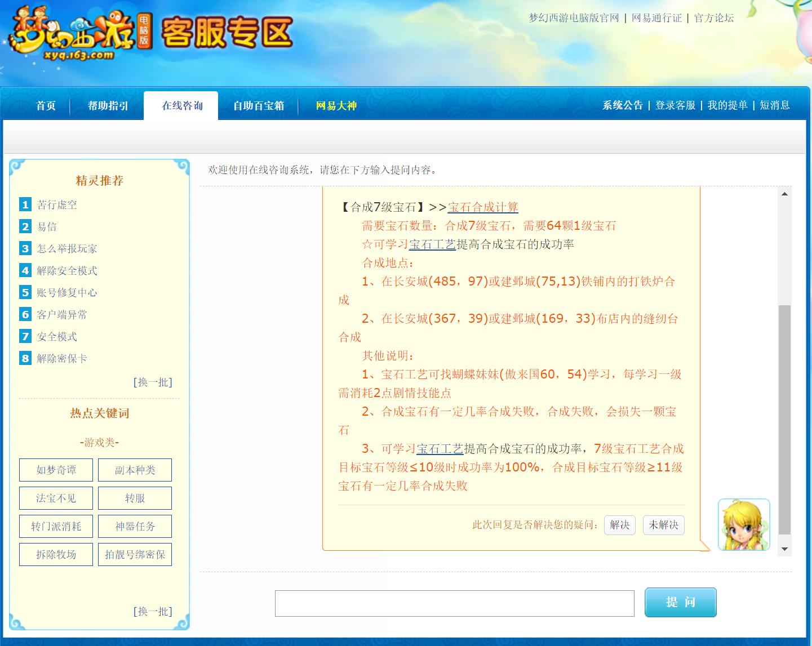Mark the reply as "未解决"

(663, 525)
